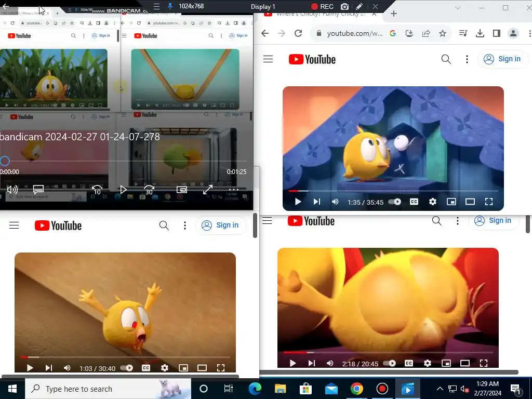
Task: Play the video showing 1:35 / 35:45
Action: (298, 202)
